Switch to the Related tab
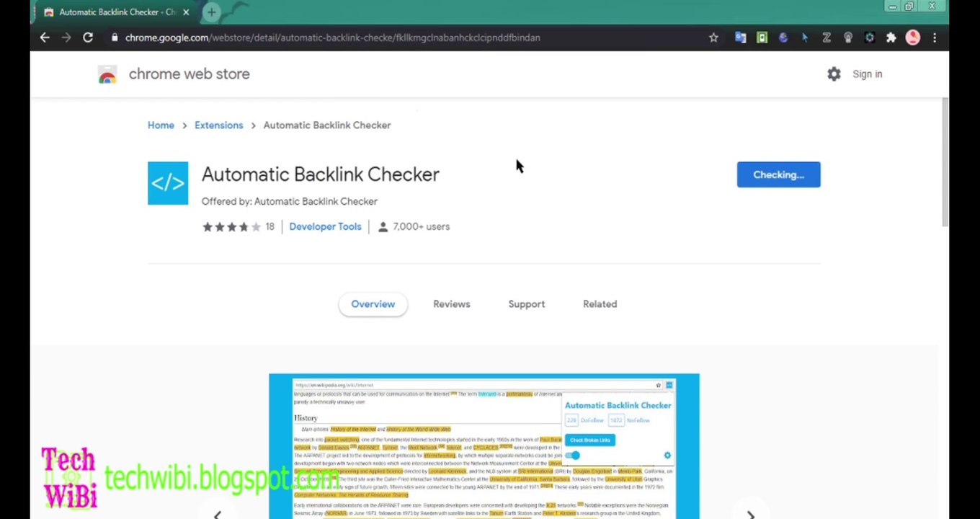This screenshot has height=519, width=980. (600, 304)
